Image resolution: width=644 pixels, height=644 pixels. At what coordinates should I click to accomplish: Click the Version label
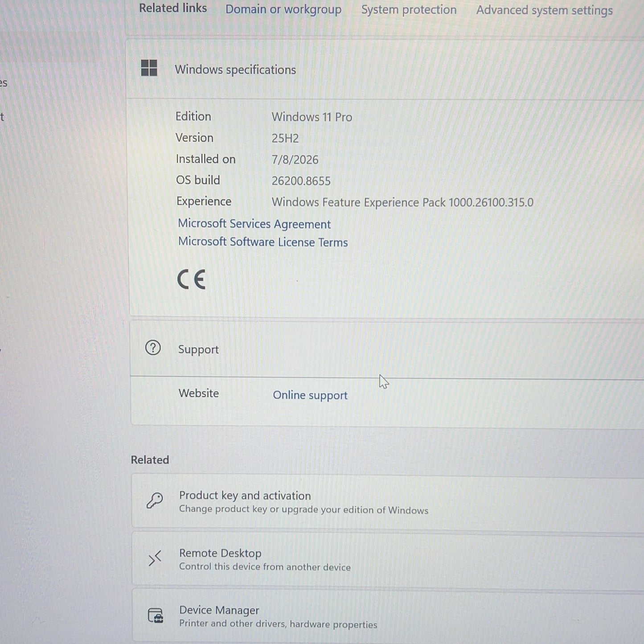click(194, 138)
